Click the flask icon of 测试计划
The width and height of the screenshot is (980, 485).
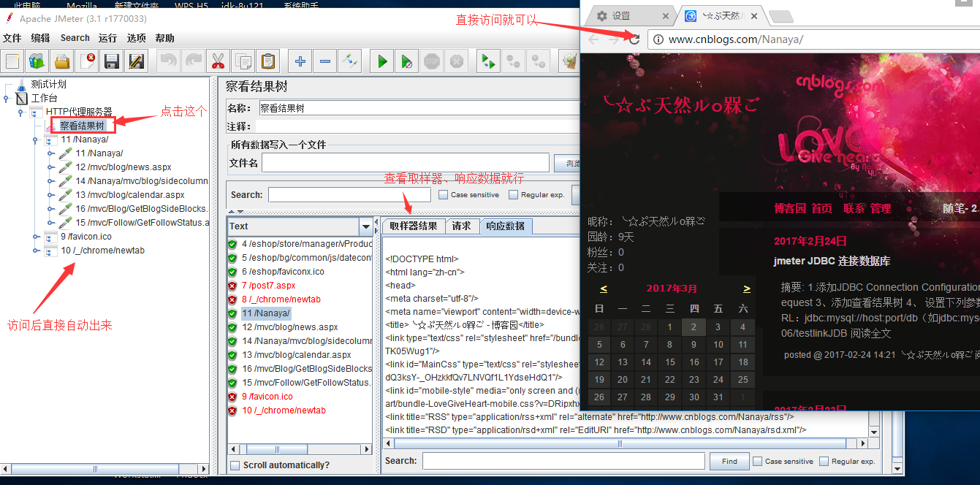tap(21, 84)
